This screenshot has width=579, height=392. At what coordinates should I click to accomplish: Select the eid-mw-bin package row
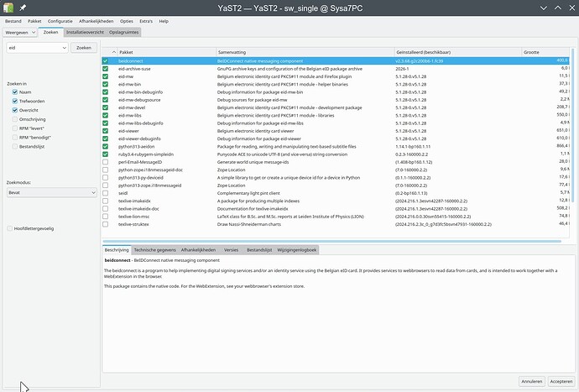click(x=336, y=84)
